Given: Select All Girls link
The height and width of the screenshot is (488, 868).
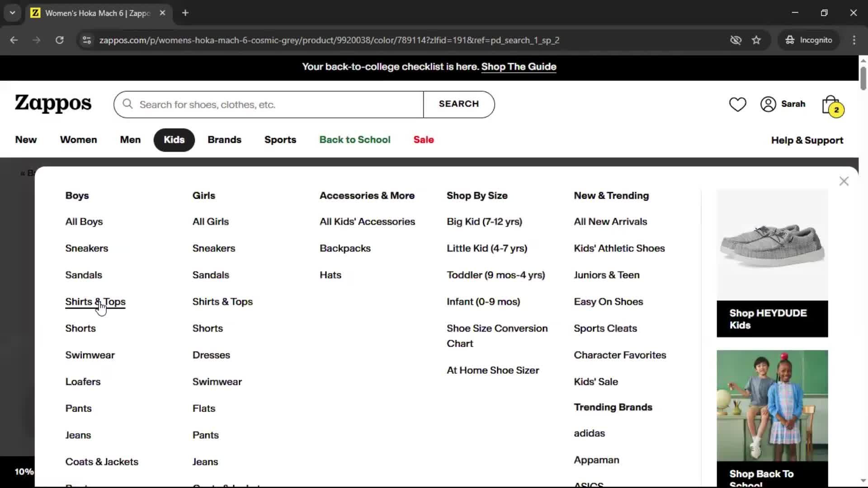Looking at the screenshot, I should coord(211,222).
